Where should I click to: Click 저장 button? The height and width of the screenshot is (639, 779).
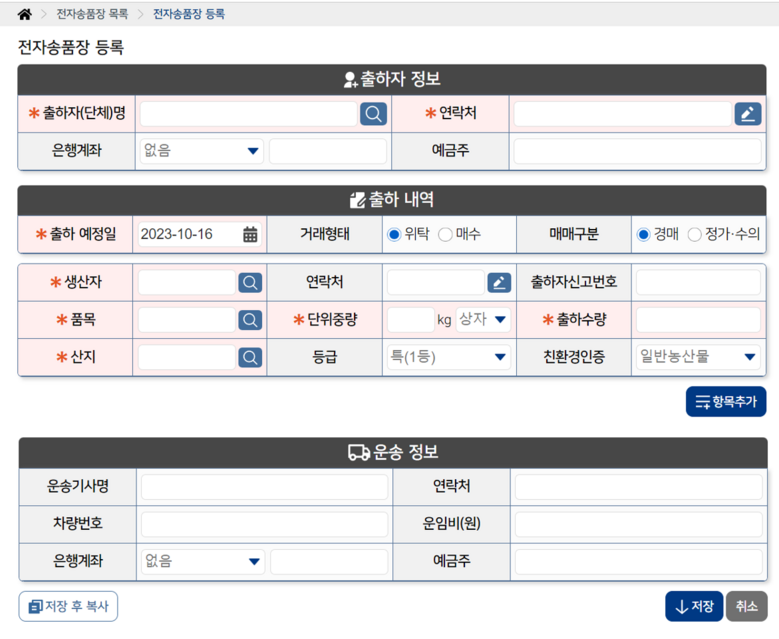[x=694, y=606]
